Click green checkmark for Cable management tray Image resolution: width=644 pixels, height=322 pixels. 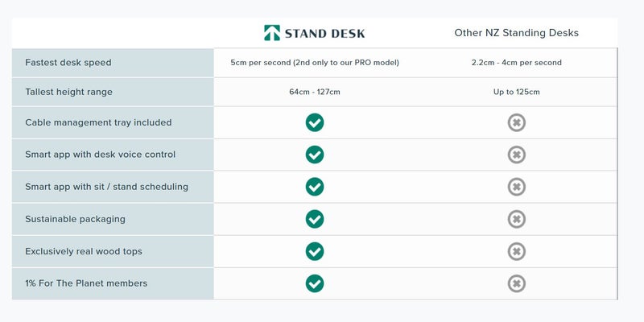(x=315, y=122)
